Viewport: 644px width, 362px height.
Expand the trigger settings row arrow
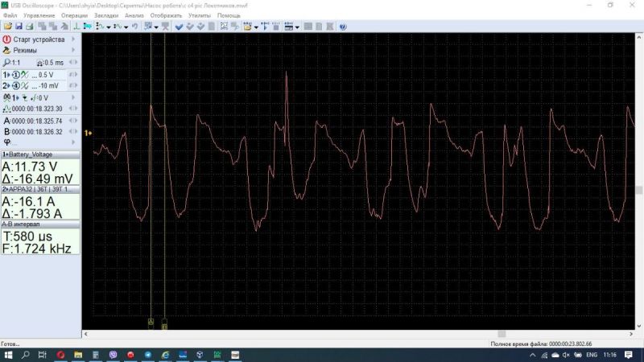[73, 97]
